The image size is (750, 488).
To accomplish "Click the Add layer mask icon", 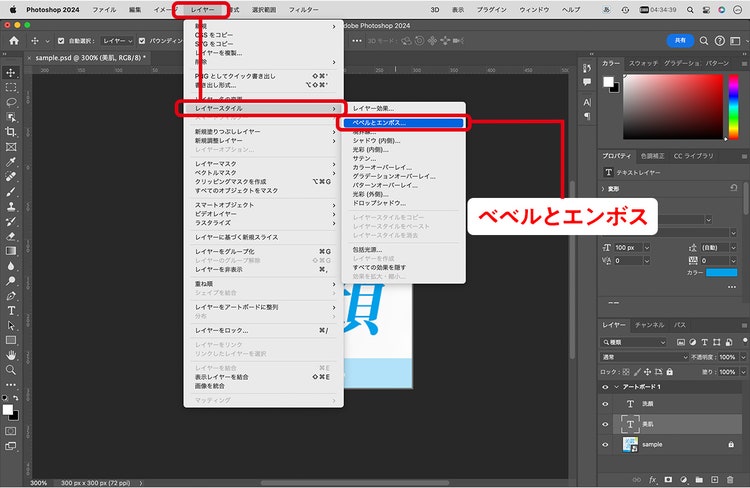I will (x=668, y=479).
